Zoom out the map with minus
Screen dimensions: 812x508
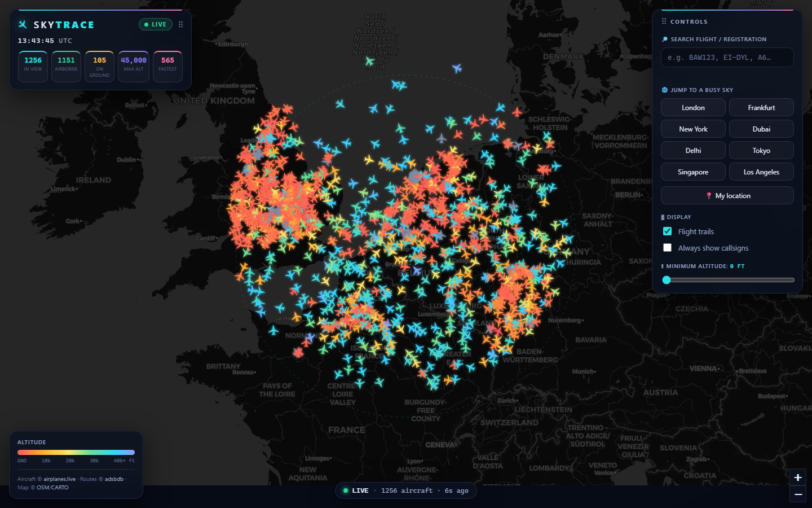(798, 494)
